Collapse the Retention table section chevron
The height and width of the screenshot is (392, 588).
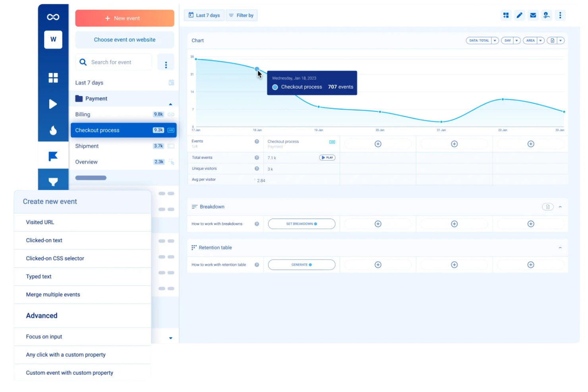[561, 247]
